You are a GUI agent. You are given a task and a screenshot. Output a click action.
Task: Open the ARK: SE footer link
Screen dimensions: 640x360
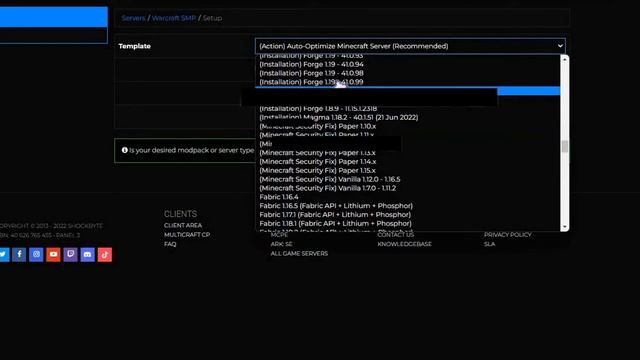click(x=281, y=244)
